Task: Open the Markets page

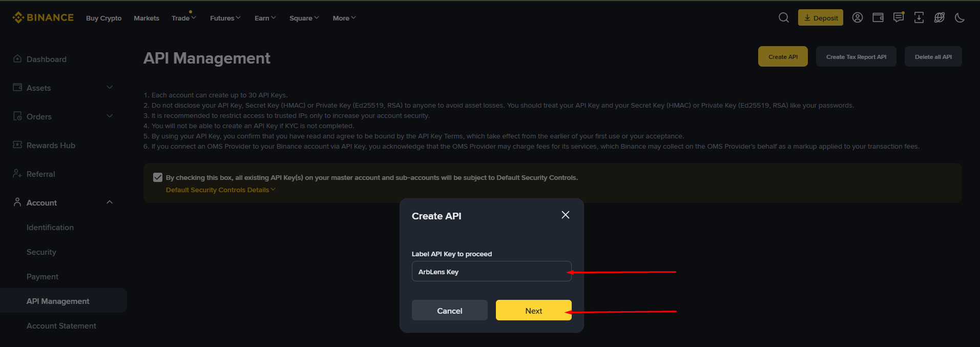Action: (147, 18)
